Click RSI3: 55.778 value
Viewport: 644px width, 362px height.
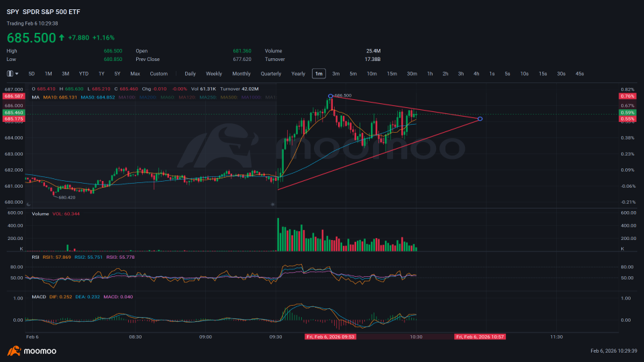tap(120, 257)
